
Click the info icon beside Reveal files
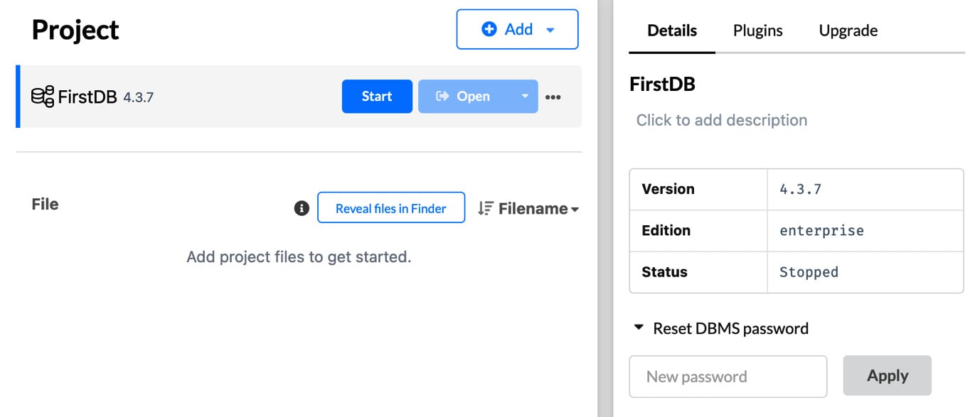coord(302,208)
